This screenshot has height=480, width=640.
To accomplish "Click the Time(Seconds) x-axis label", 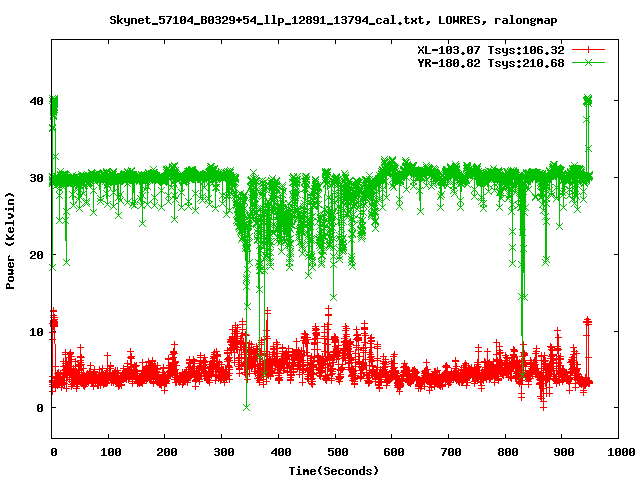I will click(x=334, y=471).
